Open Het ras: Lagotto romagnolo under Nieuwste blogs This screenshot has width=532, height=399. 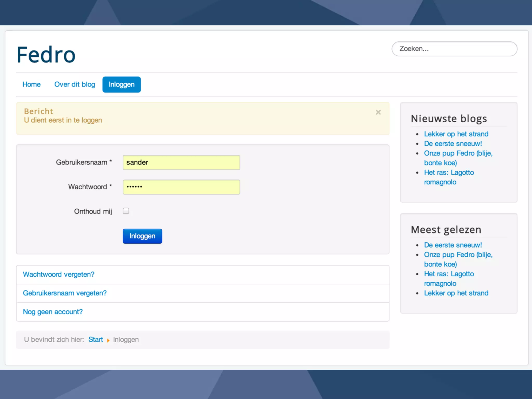pyautogui.click(x=449, y=172)
